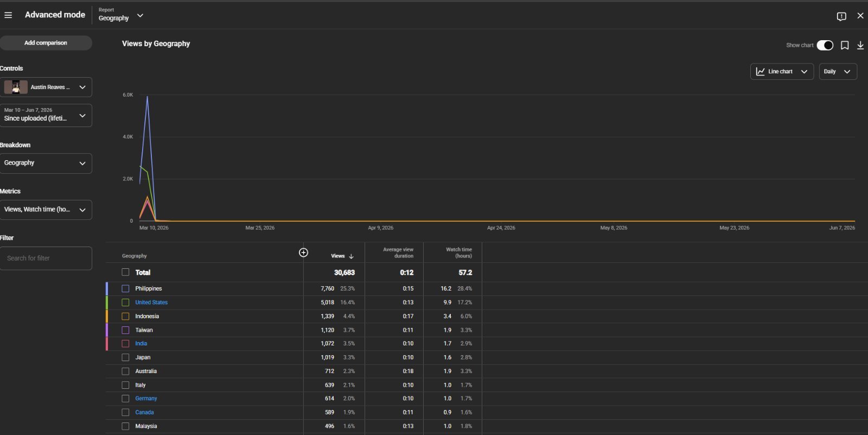Screen dimensions: 868x435
Task: Close the Advanced mode panel
Action: 860,16
